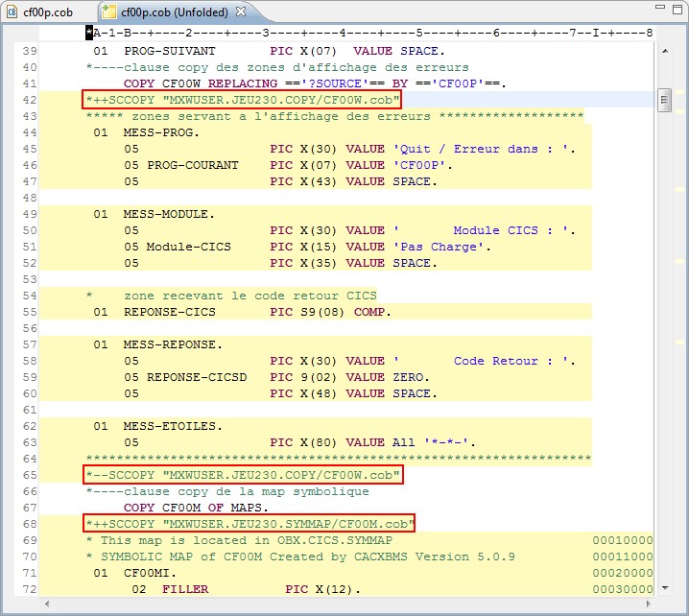Click the MESS-PROG group item
The image size is (689, 616).
pyautogui.click(x=161, y=132)
